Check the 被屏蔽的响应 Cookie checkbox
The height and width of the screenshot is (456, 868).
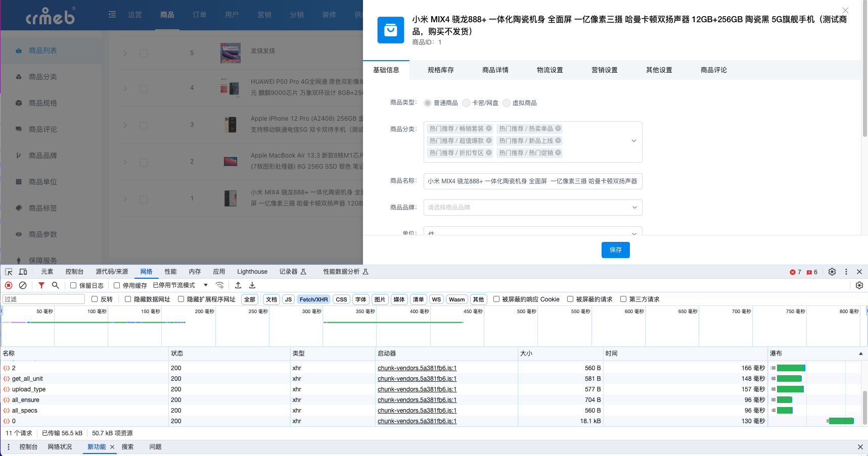click(x=496, y=299)
